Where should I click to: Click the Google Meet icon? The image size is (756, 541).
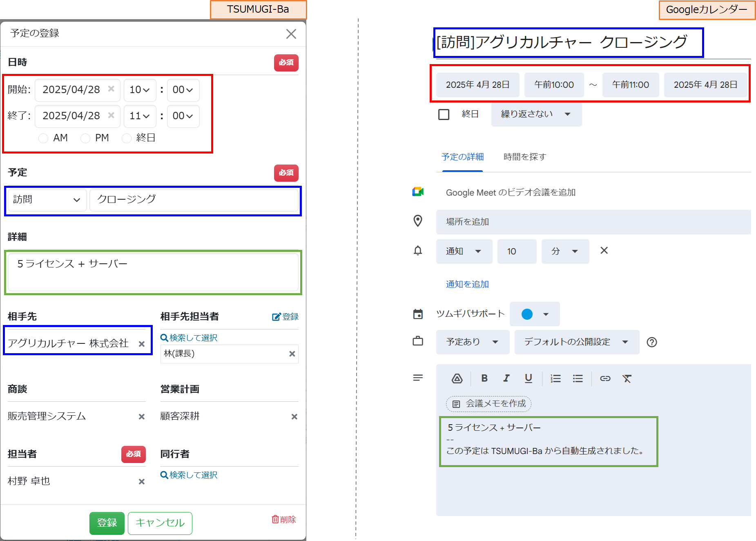[418, 192]
